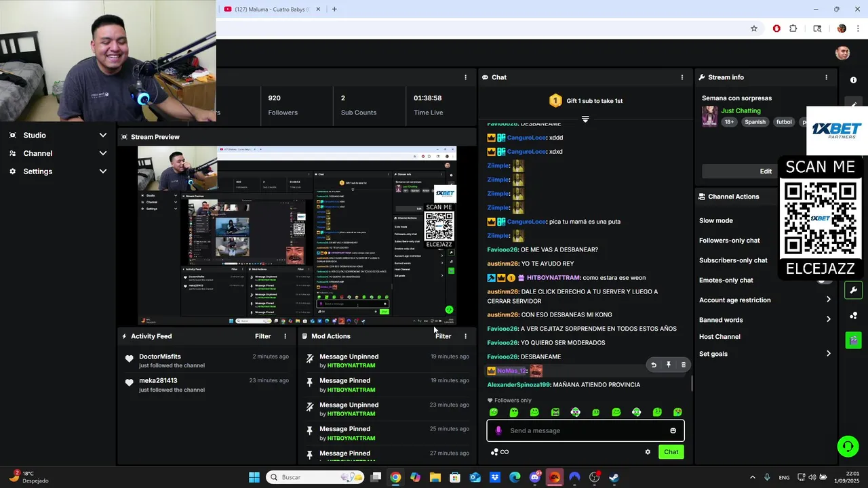The width and height of the screenshot is (868, 488).
Task: Click the channel points infinity icon
Action: click(x=504, y=452)
